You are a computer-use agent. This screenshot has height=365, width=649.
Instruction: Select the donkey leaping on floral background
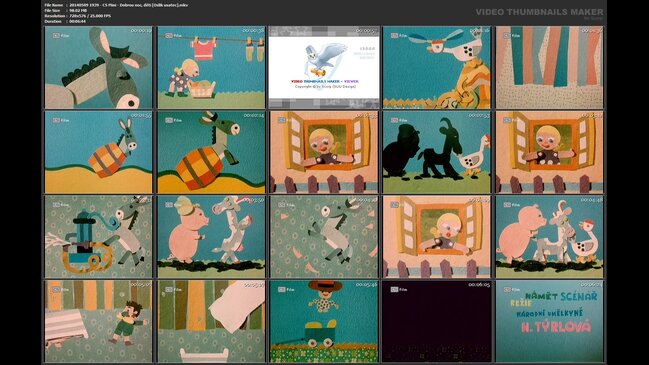[x=324, y=237]
